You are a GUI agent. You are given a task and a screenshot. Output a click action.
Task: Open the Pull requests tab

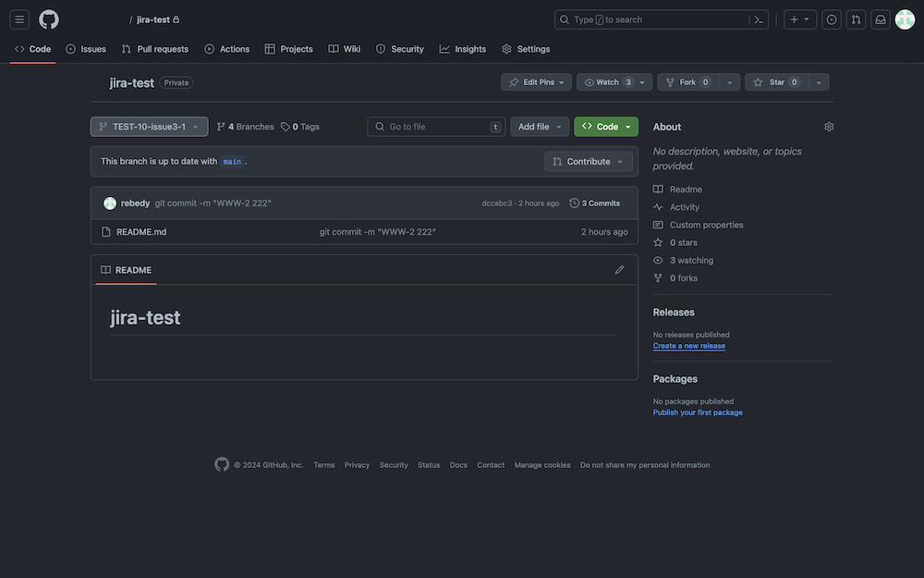[155, 49]
